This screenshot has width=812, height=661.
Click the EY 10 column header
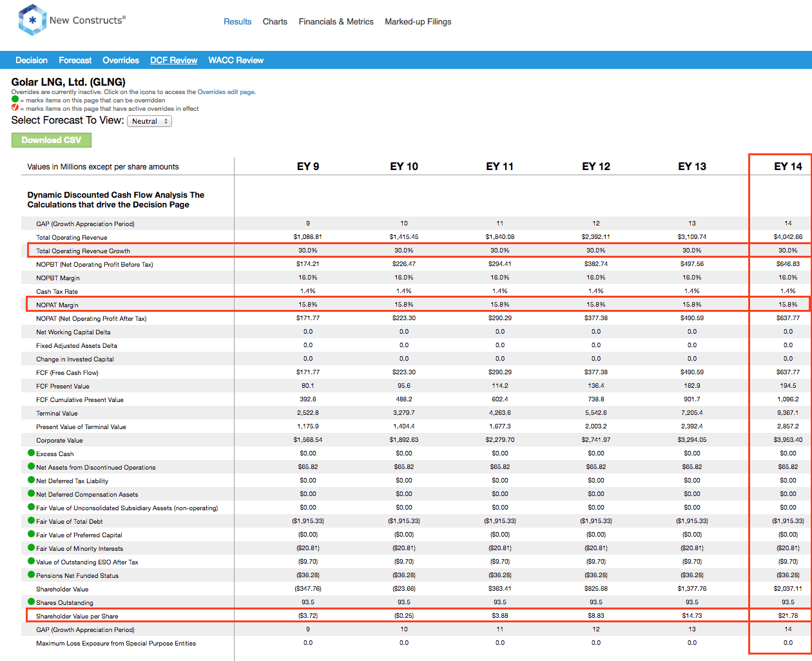tap(404, 166)
